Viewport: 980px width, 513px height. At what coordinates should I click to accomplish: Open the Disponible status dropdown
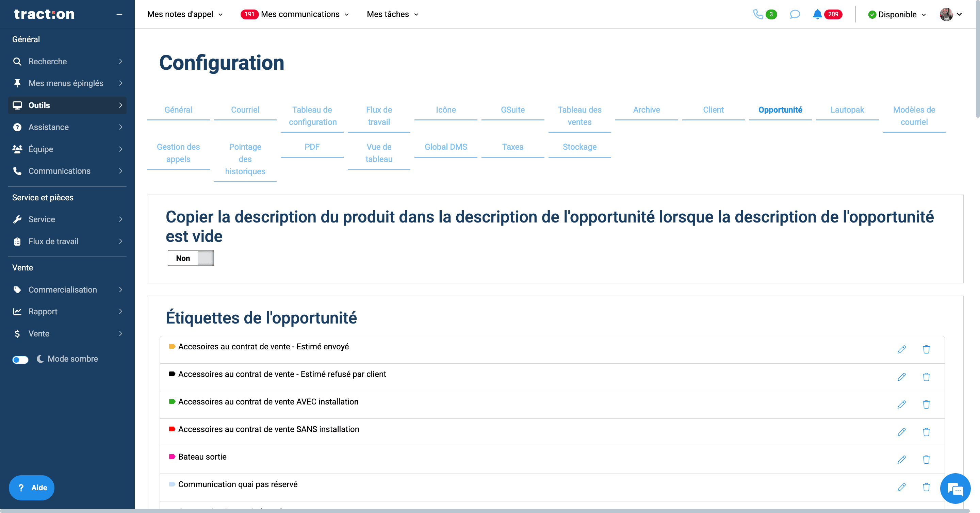pyautogui.click(x=897, y=14)
